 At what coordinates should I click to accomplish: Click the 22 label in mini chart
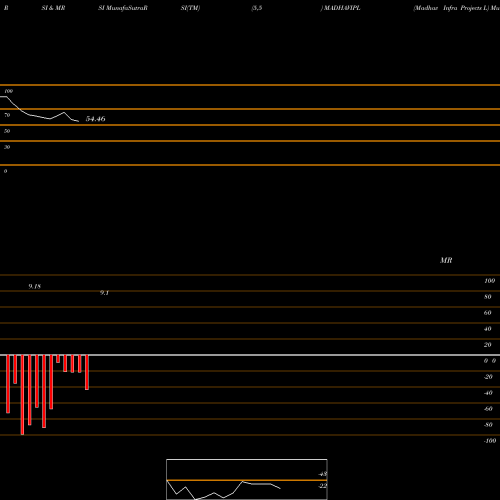tap(323, 486)
